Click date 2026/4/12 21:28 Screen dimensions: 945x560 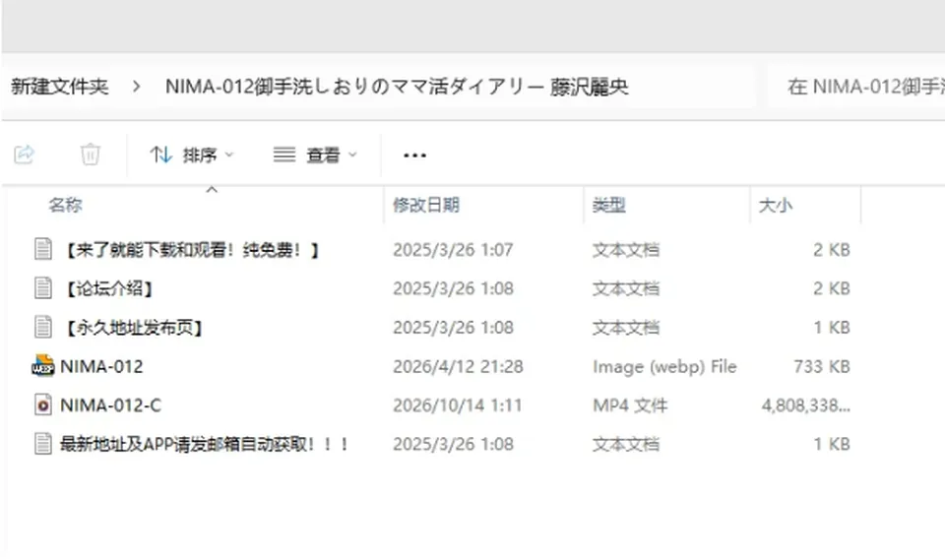pos(458,366)
